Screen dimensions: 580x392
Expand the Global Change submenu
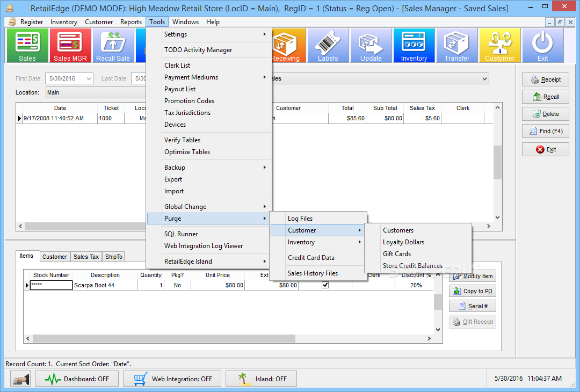point(209,207)
